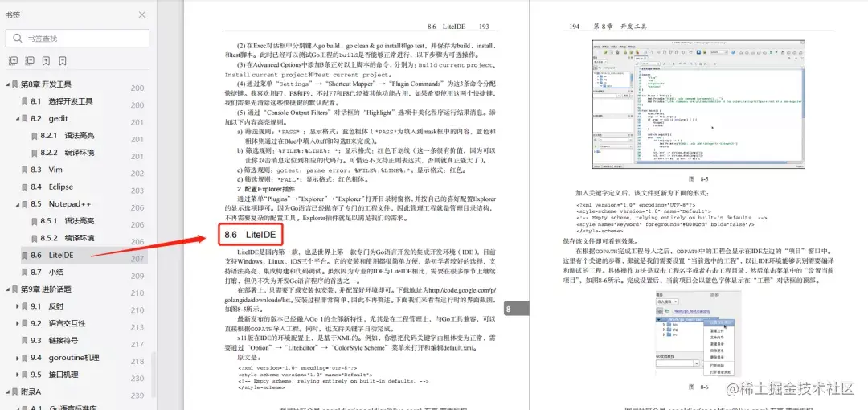Open bookmark 8.4 Eclipse
868x410 pixels.
pos(51,187)
